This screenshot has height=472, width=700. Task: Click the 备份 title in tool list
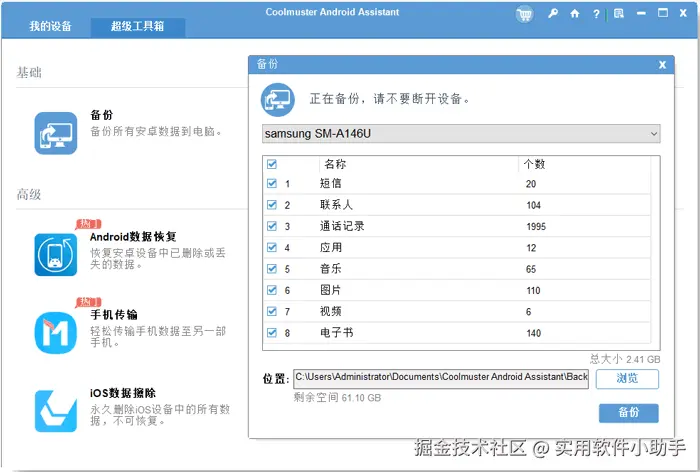[102, 115]
